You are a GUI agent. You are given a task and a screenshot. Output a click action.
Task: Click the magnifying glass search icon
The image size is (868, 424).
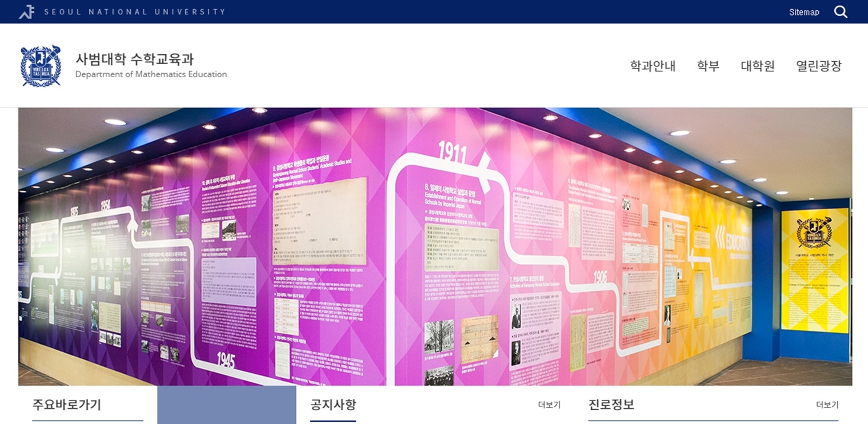(x=840, y=12)
